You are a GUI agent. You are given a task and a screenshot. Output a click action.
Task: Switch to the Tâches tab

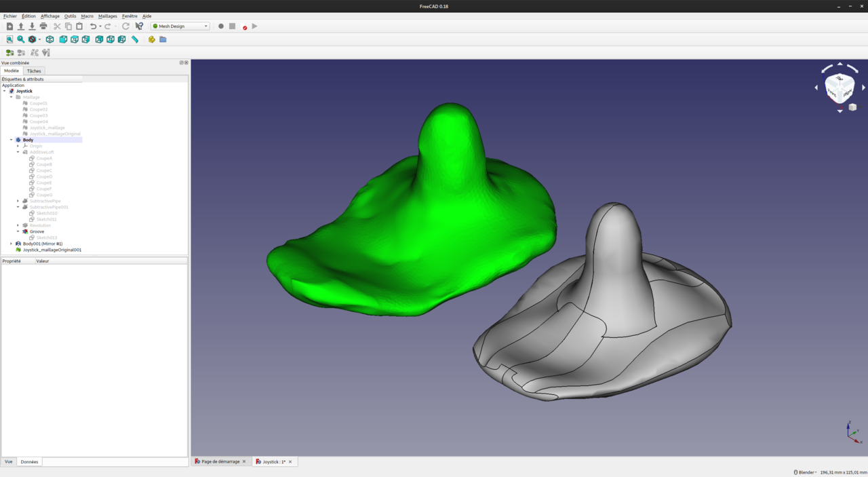(34, 71)
